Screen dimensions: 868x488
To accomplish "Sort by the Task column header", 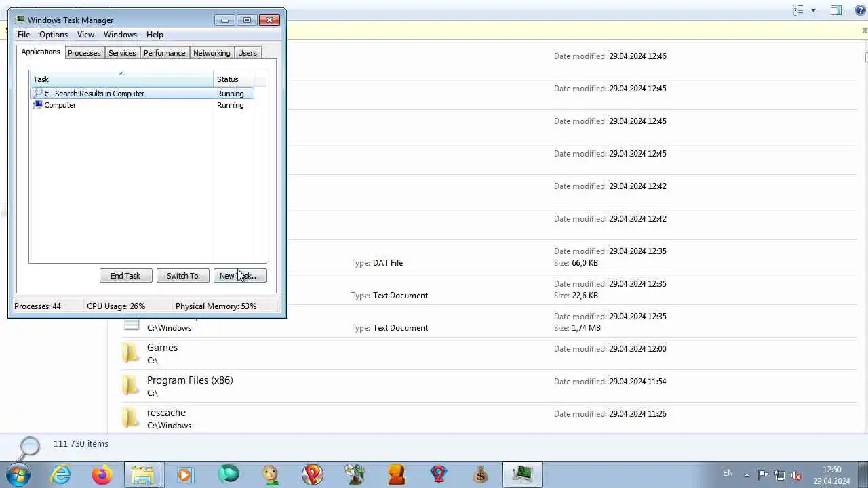I will [121, 79].
